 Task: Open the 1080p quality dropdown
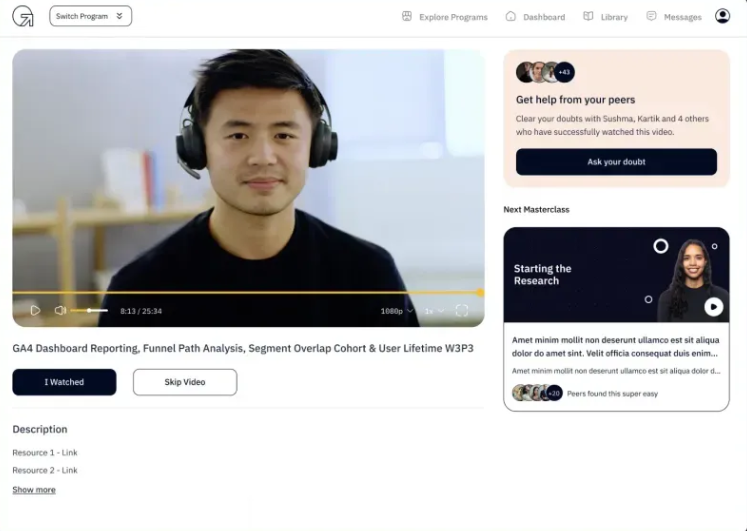[396, 311]
